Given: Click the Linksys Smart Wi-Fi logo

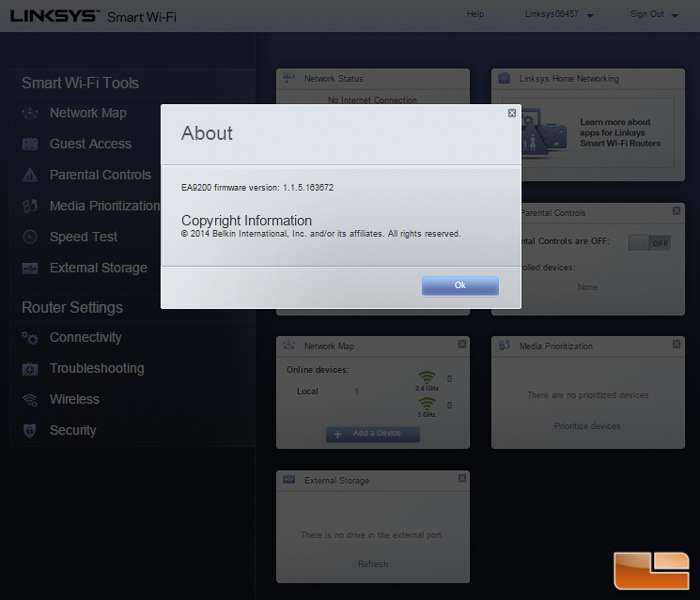Looking at the screenshot, I should pos(93,17).
